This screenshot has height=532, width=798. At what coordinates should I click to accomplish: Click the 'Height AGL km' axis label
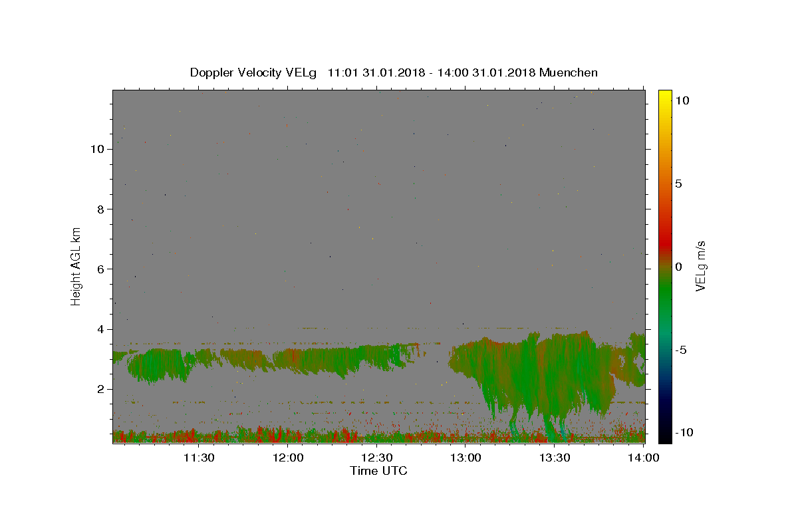pos(76,266)
